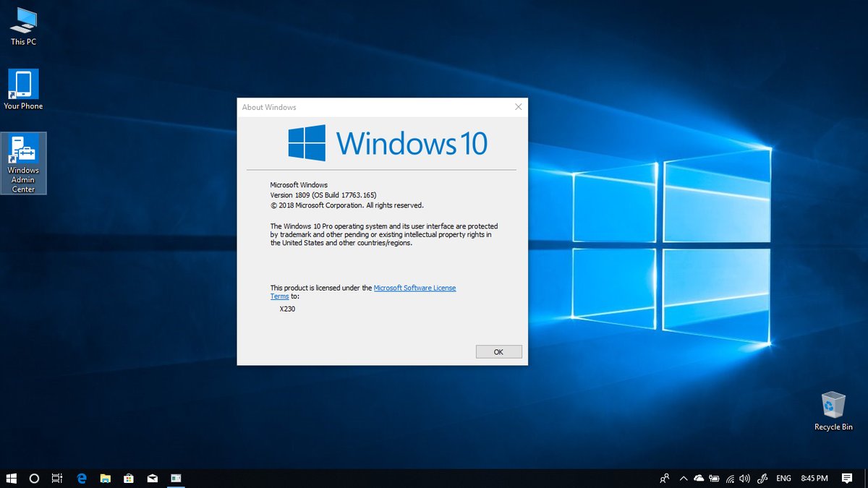Open the Wi-Fi network flyout

[731, 479]
